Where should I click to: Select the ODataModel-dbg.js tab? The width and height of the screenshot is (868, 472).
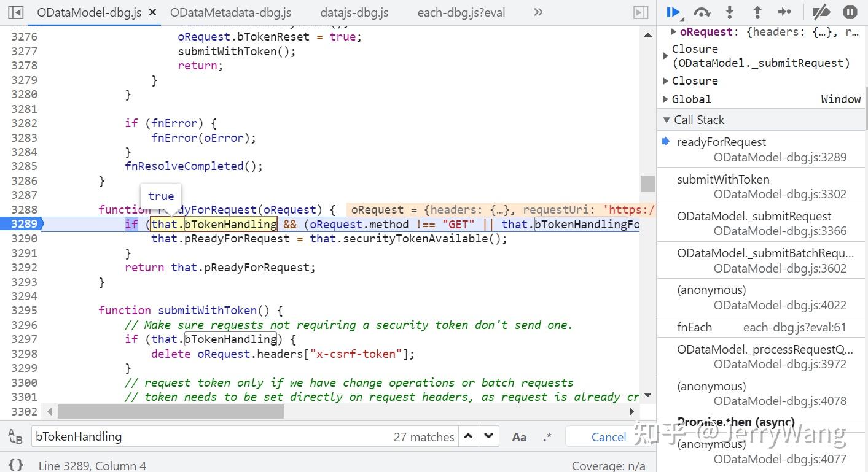coord(89,12)
